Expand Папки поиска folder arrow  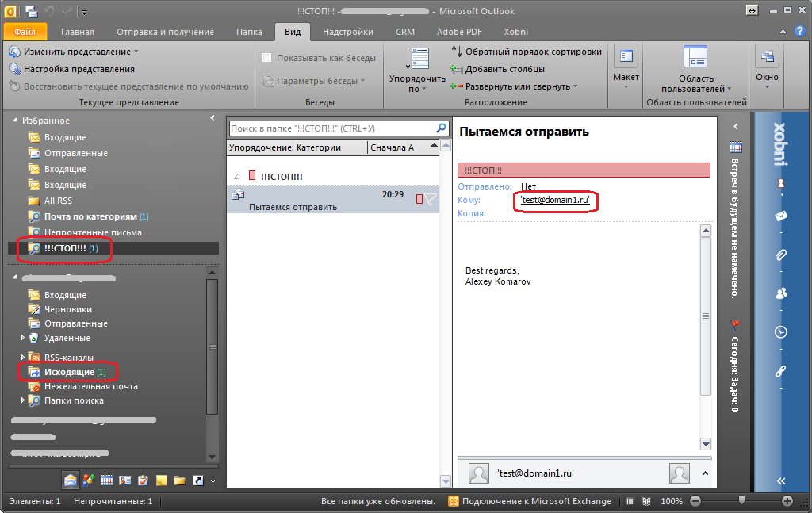(22, 400)
